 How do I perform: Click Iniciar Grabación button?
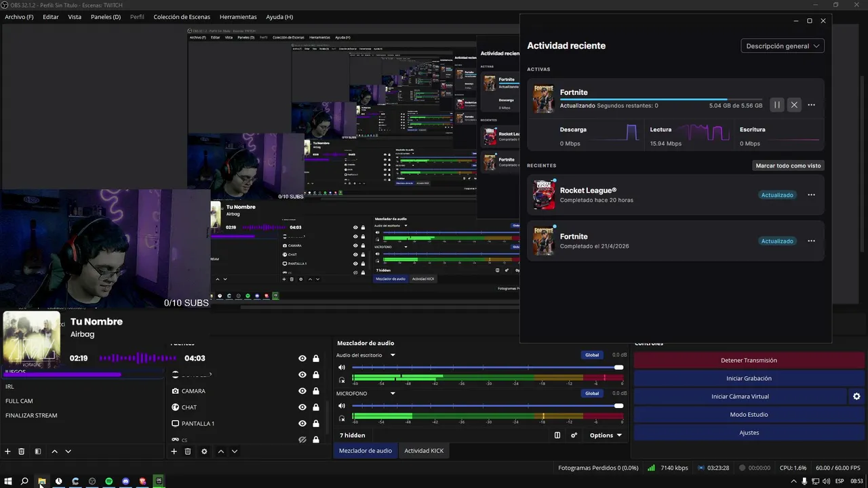coord(749,378)
